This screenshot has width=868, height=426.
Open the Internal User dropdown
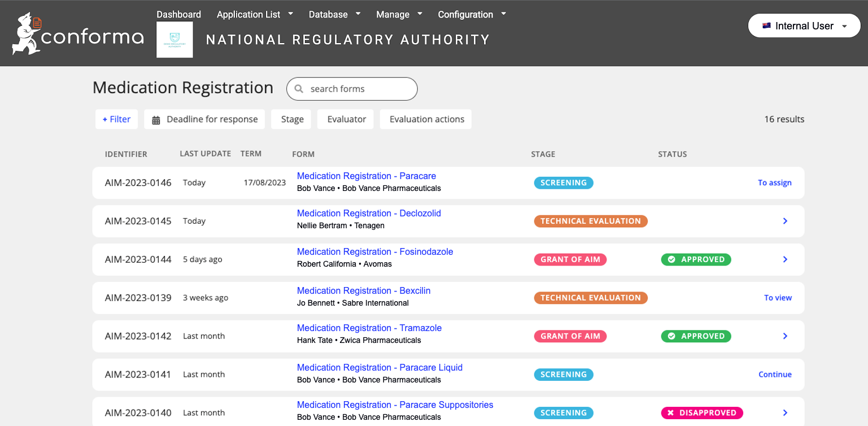coord(804,26)
